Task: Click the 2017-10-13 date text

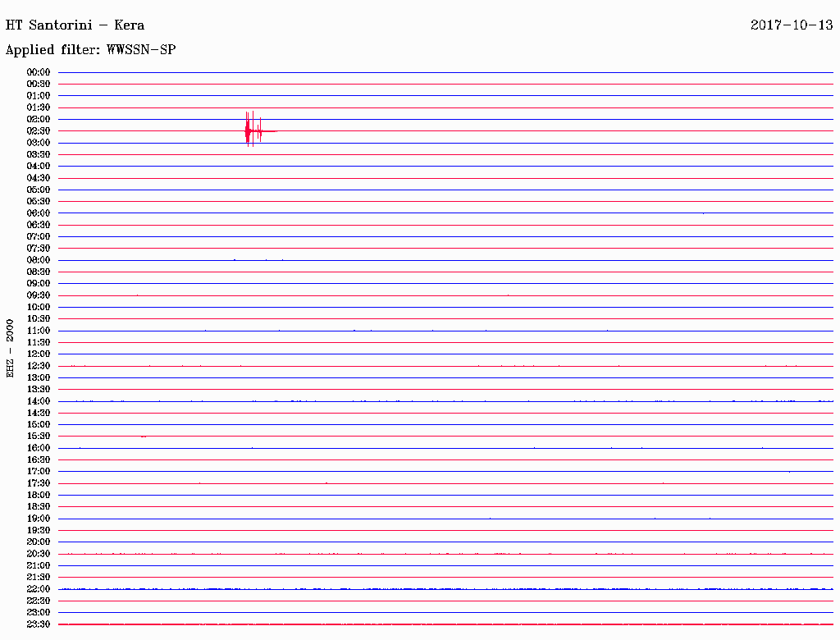Action: pos(792,25)
